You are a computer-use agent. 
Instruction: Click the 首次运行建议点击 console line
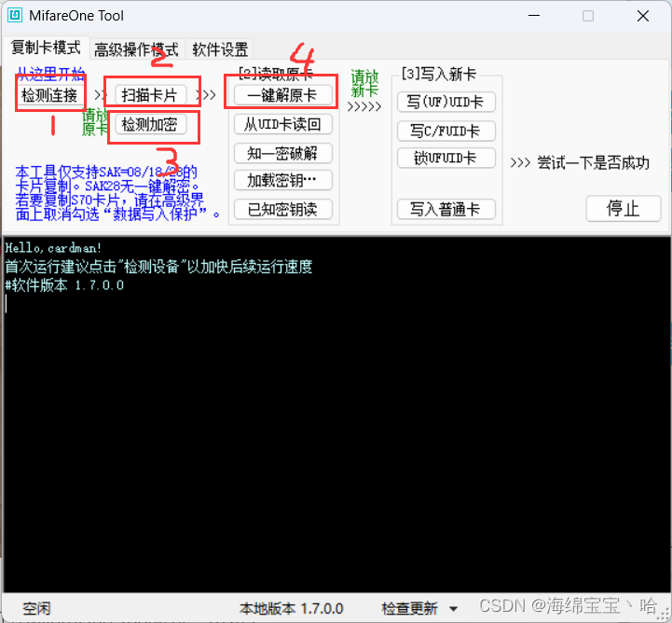tap(158, 267)
